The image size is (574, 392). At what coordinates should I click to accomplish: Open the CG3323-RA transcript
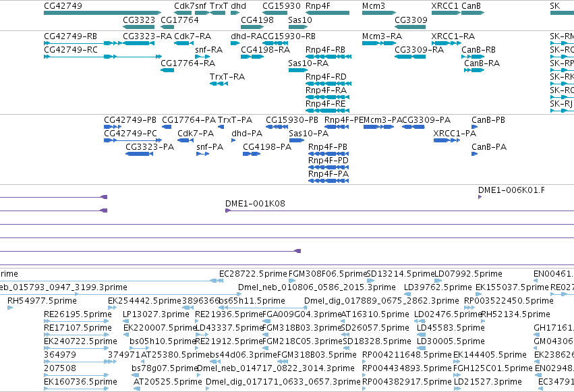pos(138,43)
